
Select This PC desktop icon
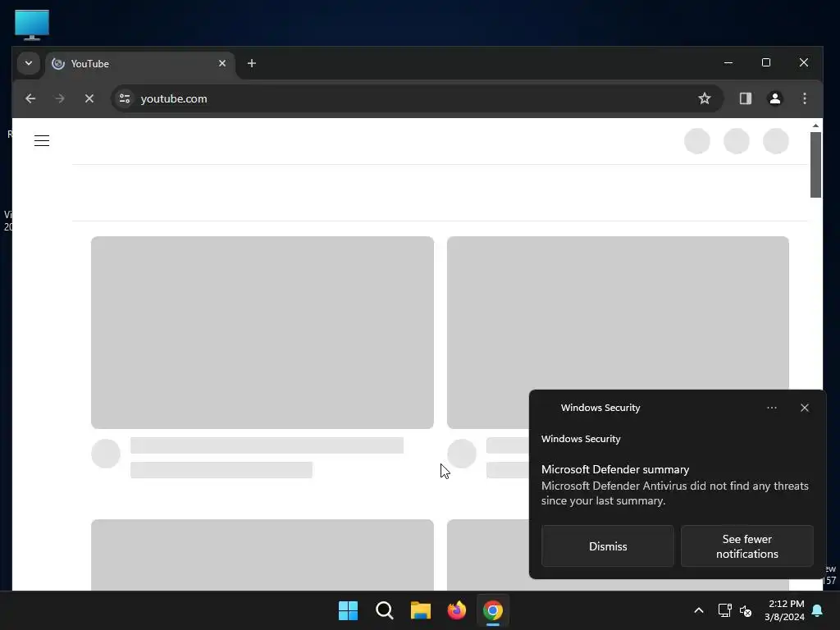pyautogui.click(x=32, y=25)
